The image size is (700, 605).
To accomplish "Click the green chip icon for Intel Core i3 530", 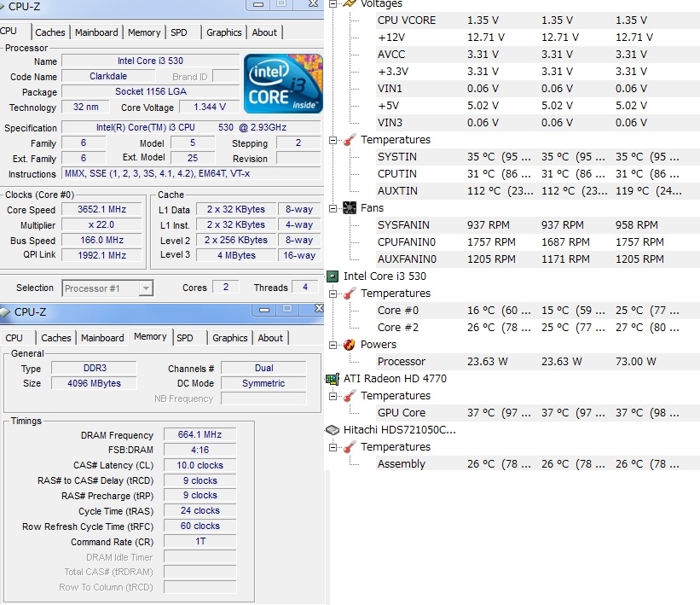I will coord(333,276).
